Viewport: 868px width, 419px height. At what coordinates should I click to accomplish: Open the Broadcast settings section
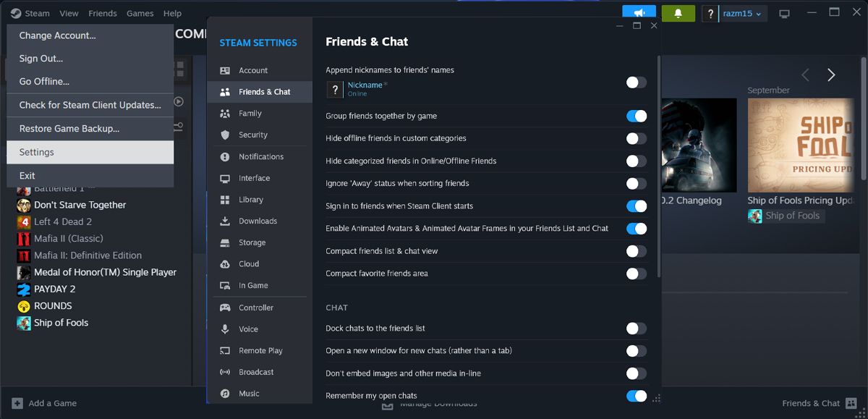(256, 372)
